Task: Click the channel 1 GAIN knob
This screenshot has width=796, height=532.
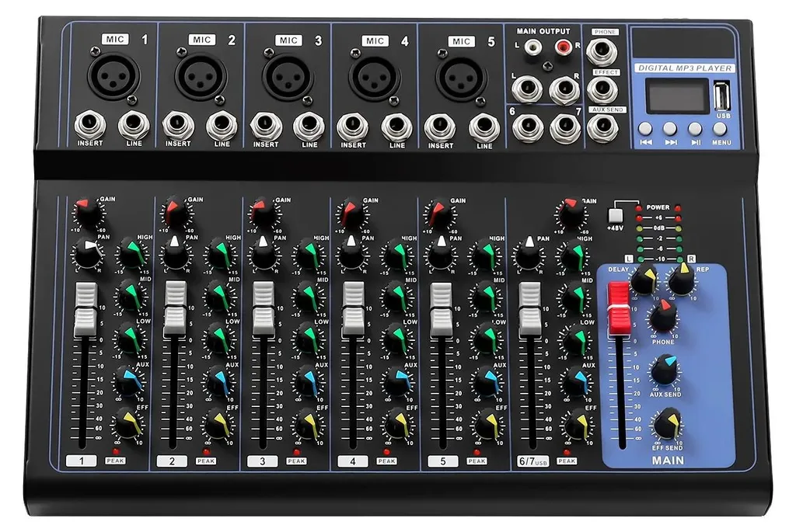Action: pos(87,213)
